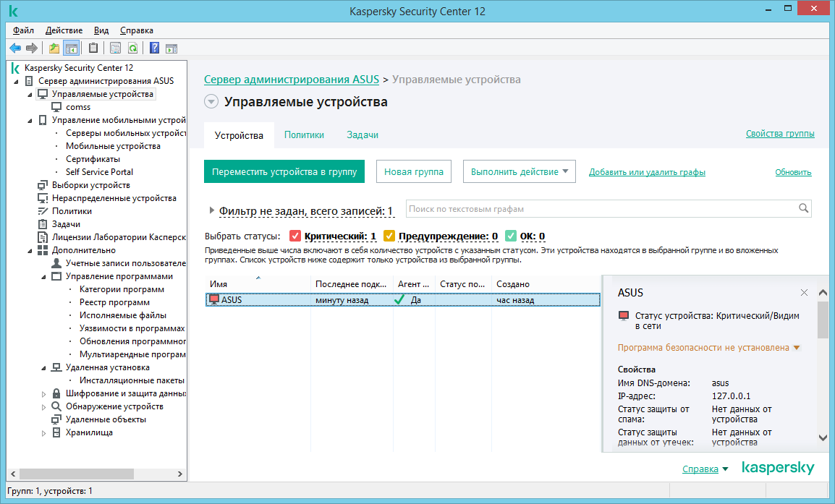835x504 pixels.
Task: Open the Справка menu in the menu bar
Action: [x=136, y=30]
